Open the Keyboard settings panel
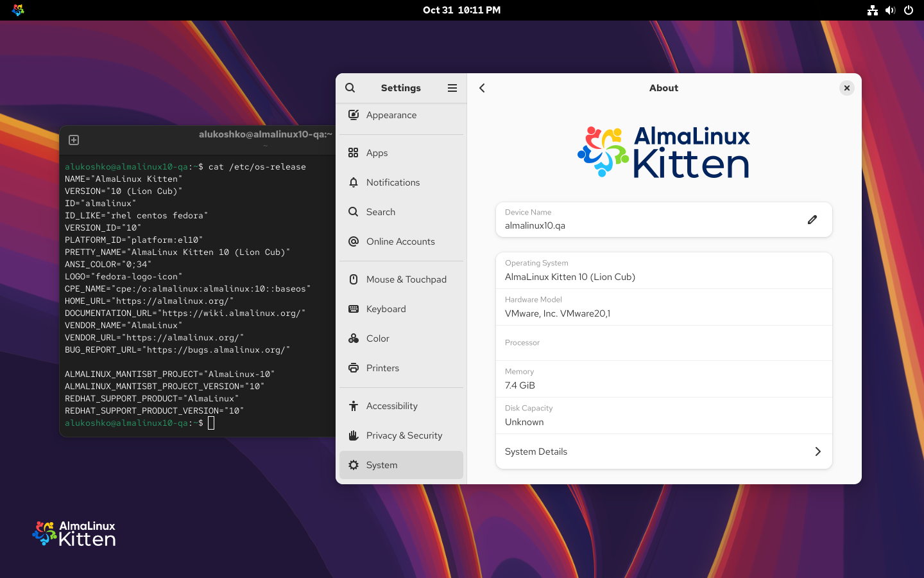This screenshot has height=578, width=924. (x=386, y=309)
